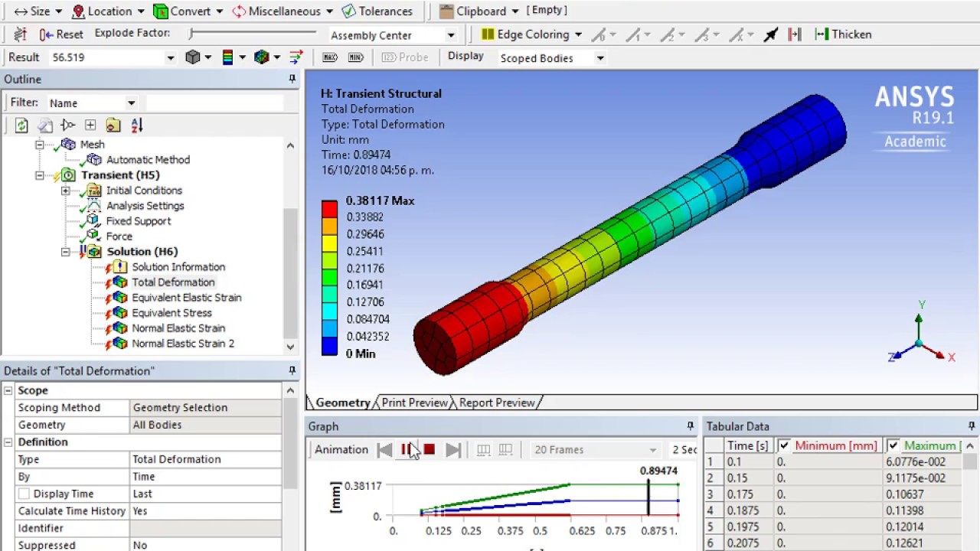Image resolution: width=980 pixels, height=551 pixels.
Task: Click the logic gate filter icon in Outline
Action: point(67,126)
